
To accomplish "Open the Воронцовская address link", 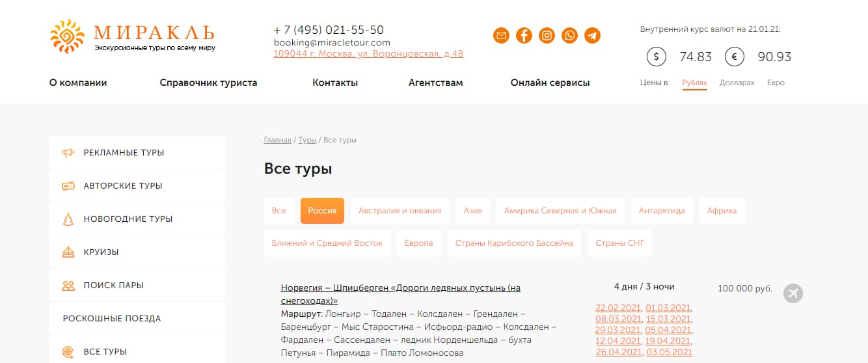I will 369,54.
